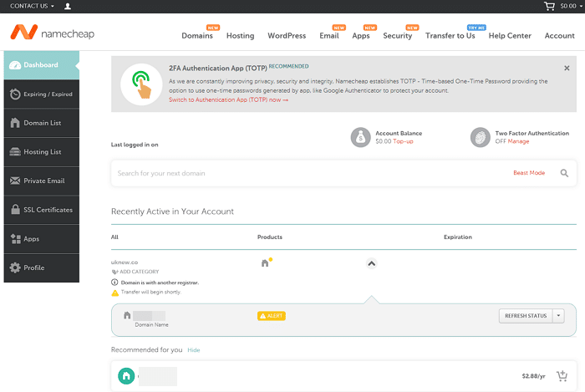
Task: Click the Top-up link
Action: coord(403,141)
